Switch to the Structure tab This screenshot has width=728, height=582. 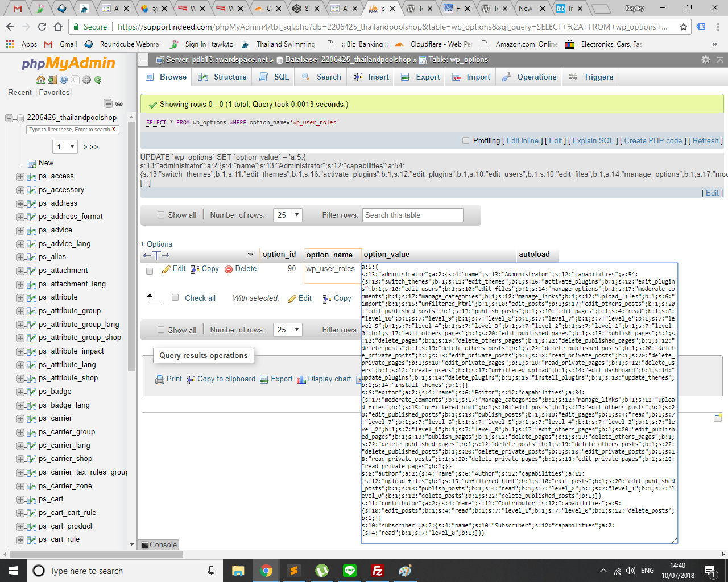(x=222, y=77)
